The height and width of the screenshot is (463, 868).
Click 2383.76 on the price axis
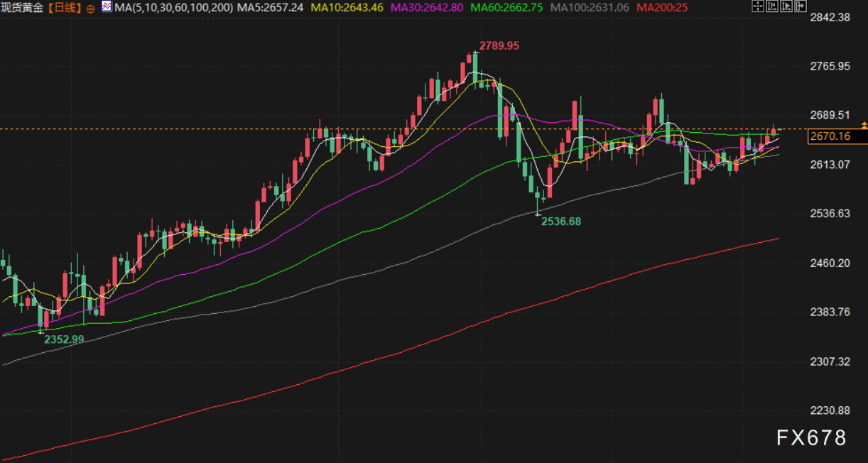tap(830, 312)
